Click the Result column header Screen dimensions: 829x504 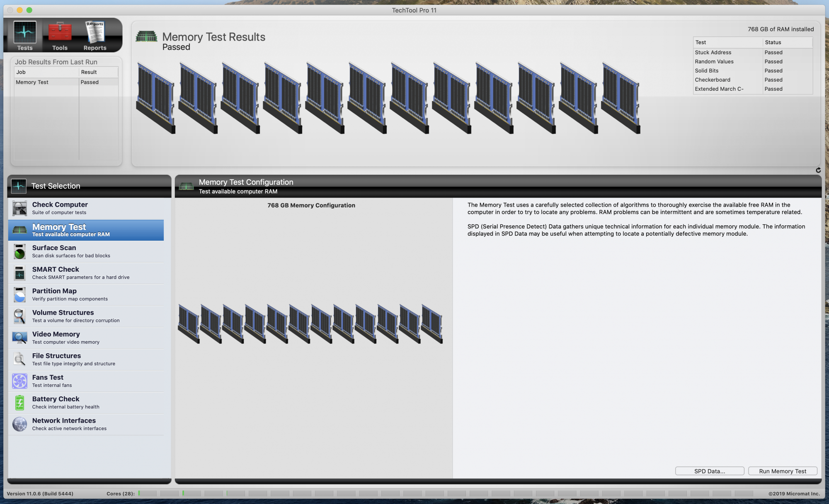pos(99,72)
